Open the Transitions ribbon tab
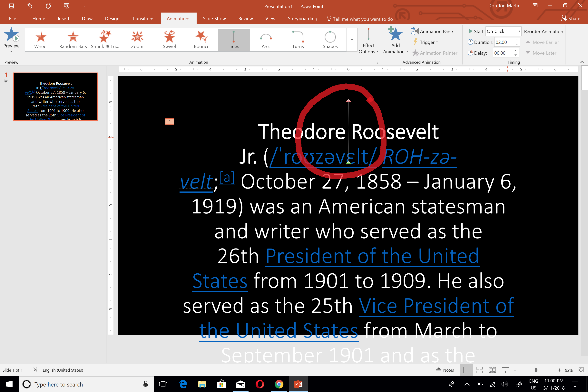Viewport: 588px width, 392px height. [x=143, y=18]
